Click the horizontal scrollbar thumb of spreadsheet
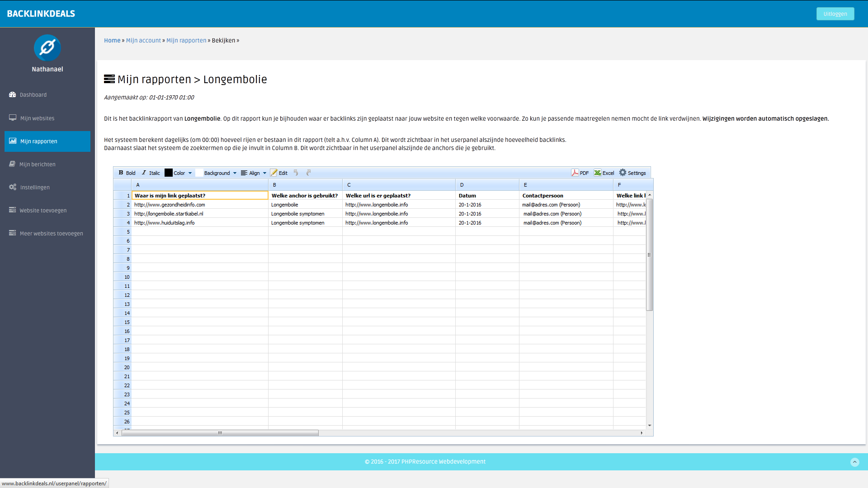The height and width of the screenshot is (488, 868). 220,433
